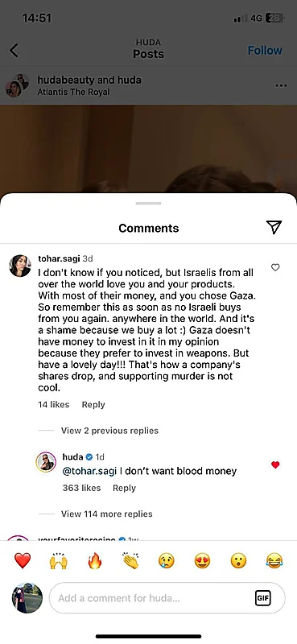The height and width of the screenshot is (644, 297).
Task: Open the three-dot post options menu
Action: [x=281, y=85]
